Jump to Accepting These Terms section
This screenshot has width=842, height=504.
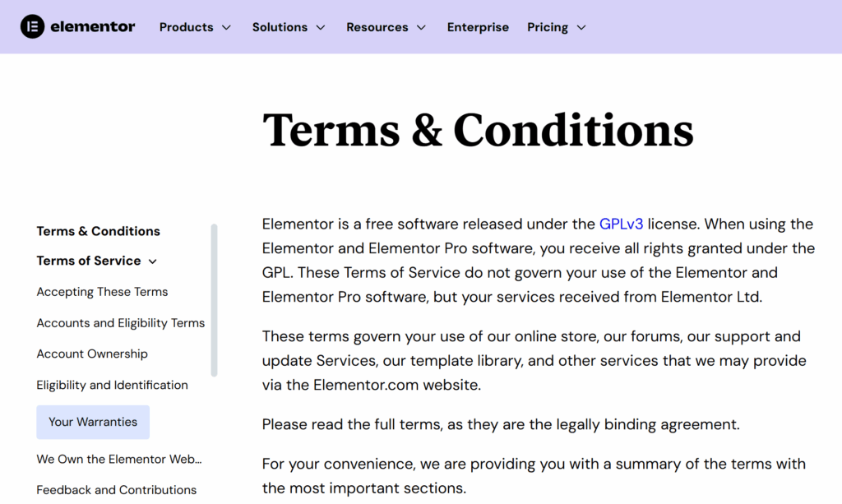pyautogui.click(x=102, y=291)
